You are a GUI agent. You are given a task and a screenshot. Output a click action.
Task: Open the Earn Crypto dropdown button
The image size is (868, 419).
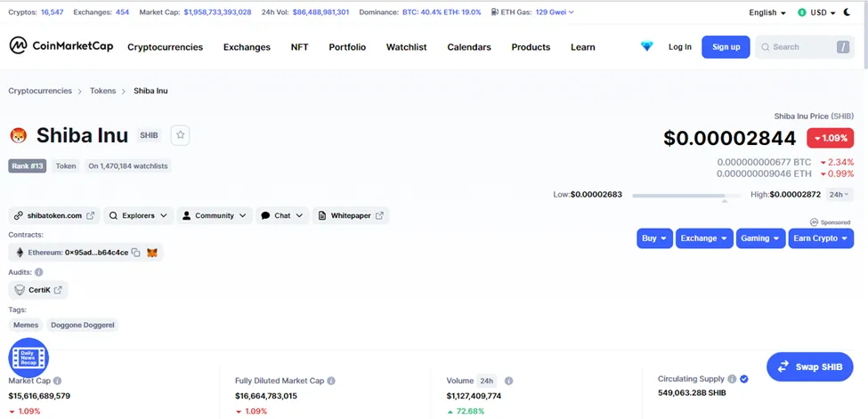pyautogui.click(x=821, y=238)
